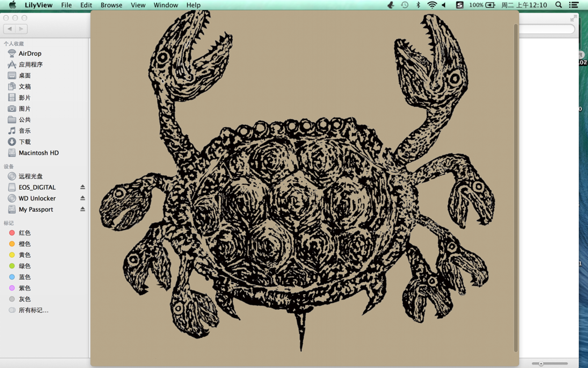Open the View menu

tap(138, 5)
